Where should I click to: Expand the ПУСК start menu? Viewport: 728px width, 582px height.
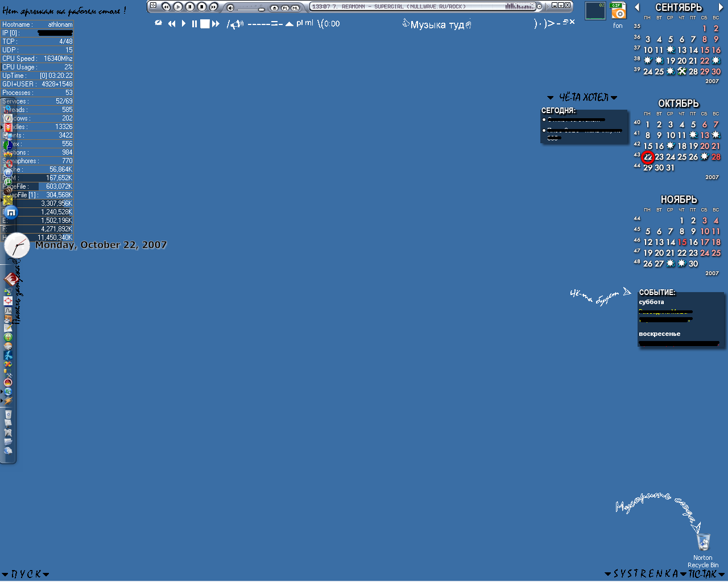(26, 574)
